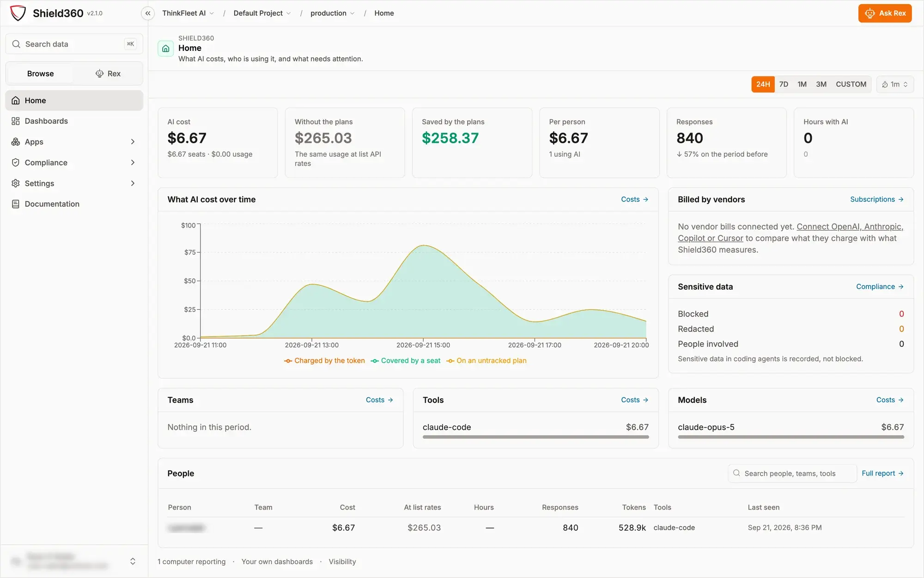
Task: Expand the Apps sidebar section
Action: tap(133, 141)
